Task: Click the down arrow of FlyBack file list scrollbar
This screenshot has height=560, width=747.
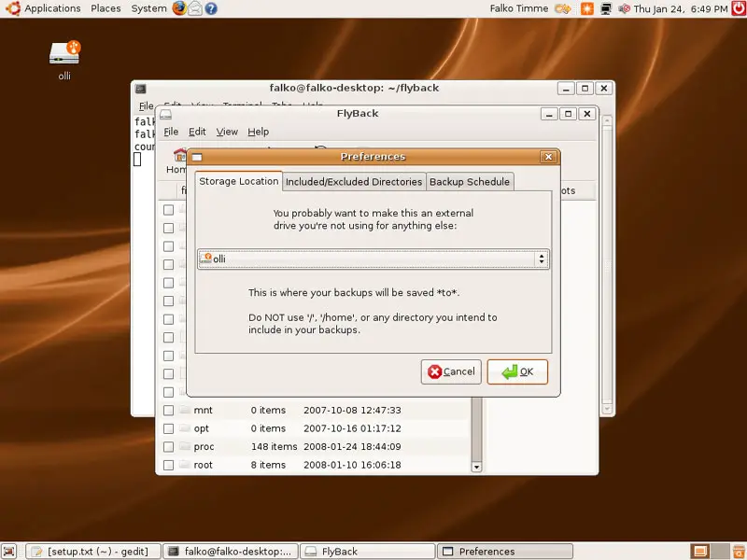Action: (476, 467)
